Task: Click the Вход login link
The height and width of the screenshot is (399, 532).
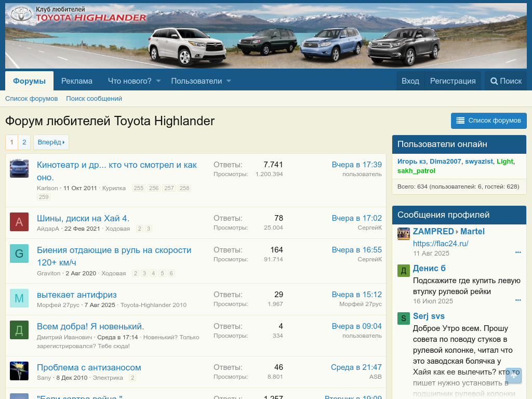Action: 410,81
